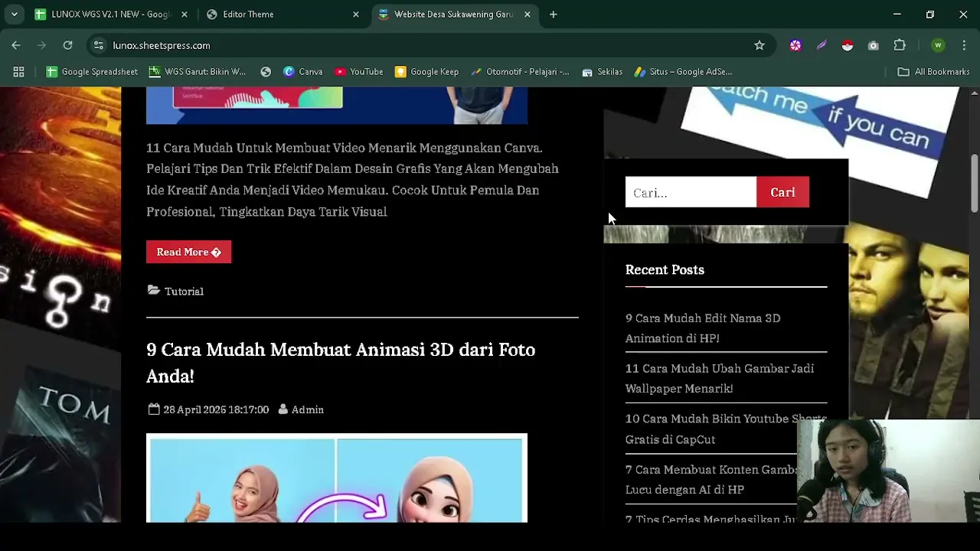Open the Sekilas bookmark
Screen dimensions: 980x551
click(602, 72)
